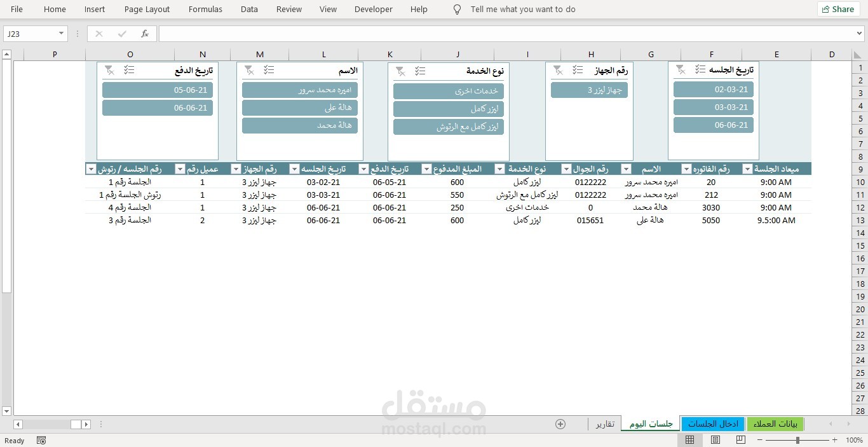The height and width of the screenshot is (447, 868).
Task: Switch to Page Break Preview icon
Action: [741, 440]
